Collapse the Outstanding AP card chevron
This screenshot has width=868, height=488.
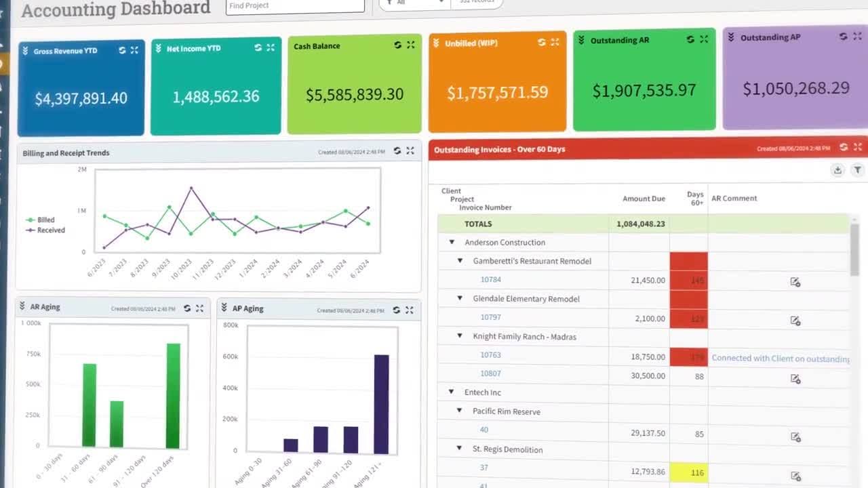[731, 37]
